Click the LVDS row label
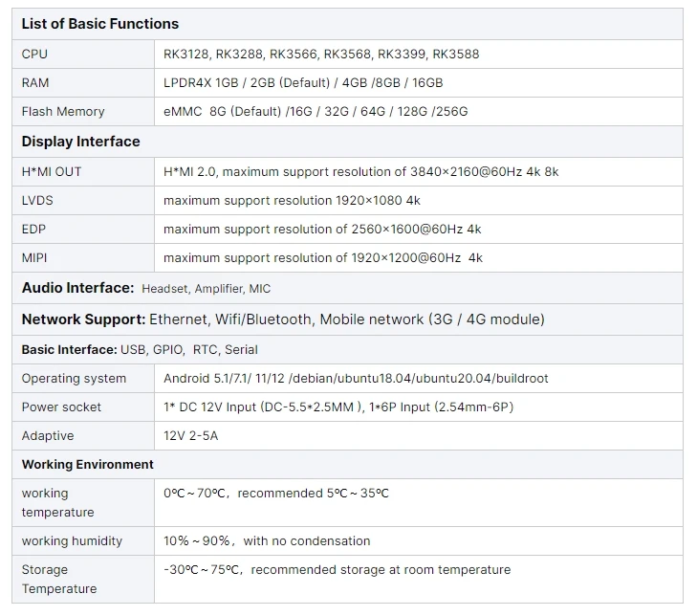Viewport: 697px width, 616px height. [x=38, y=201]
